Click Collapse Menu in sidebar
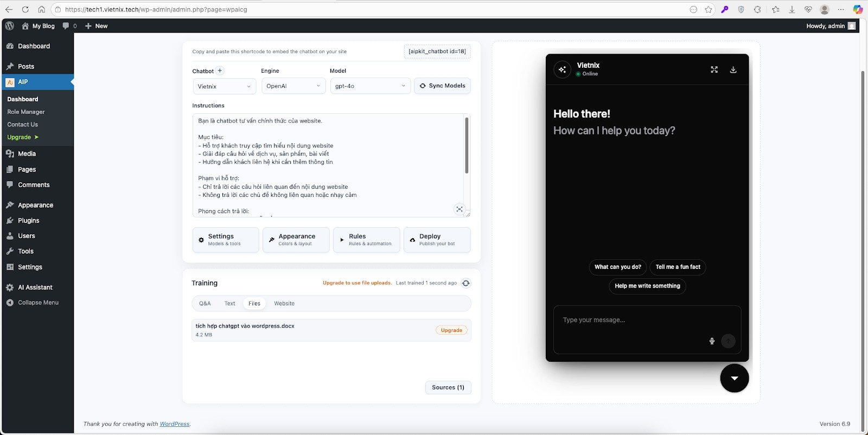The height and width of the screenshot is (435, 868). [x=33, y=303]
